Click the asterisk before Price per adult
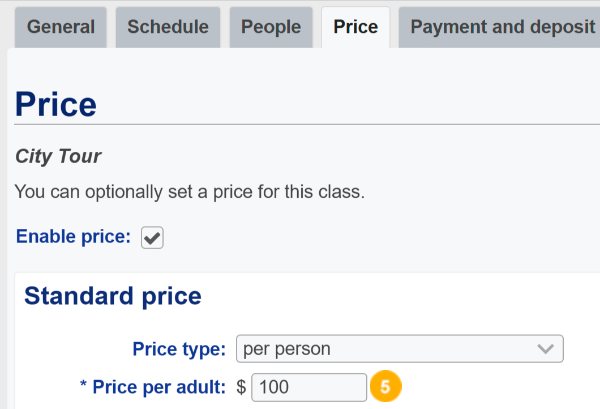This screenshot has height=409, width=600. point(83,384)
